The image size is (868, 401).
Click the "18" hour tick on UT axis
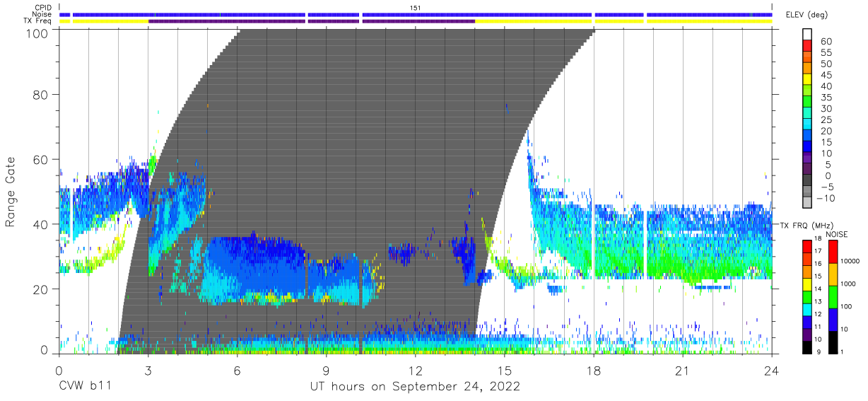pyautogui.click(x=593, y=370)
